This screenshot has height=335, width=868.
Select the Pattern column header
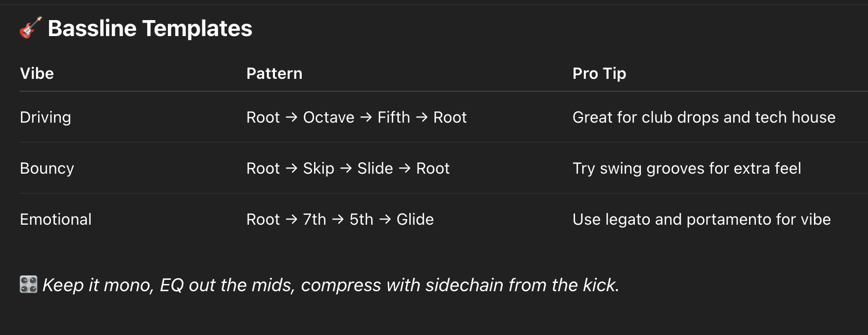(x=274, y=73)
